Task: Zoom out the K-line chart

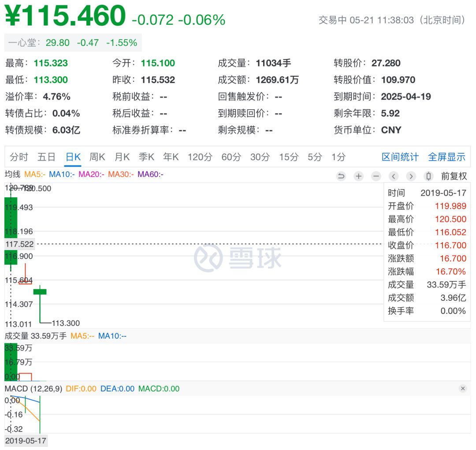Action: click(x=376, y=176)
